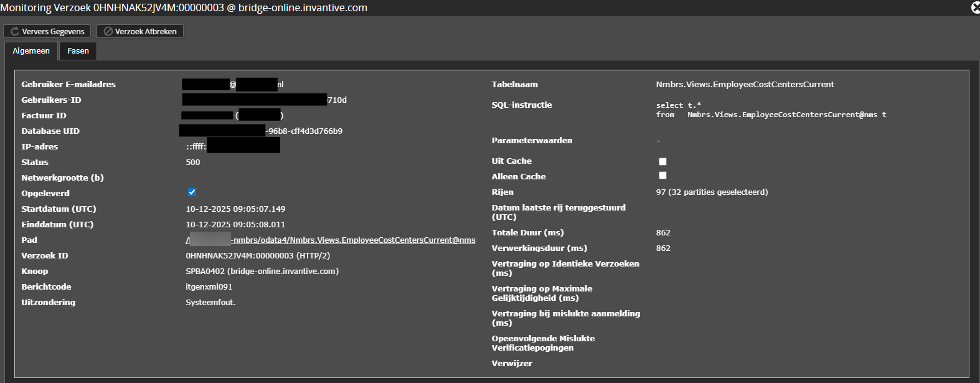980x383 pixels.
Task: Click the Knoop value SPBA0402
Action: click(x=262, y=272)
